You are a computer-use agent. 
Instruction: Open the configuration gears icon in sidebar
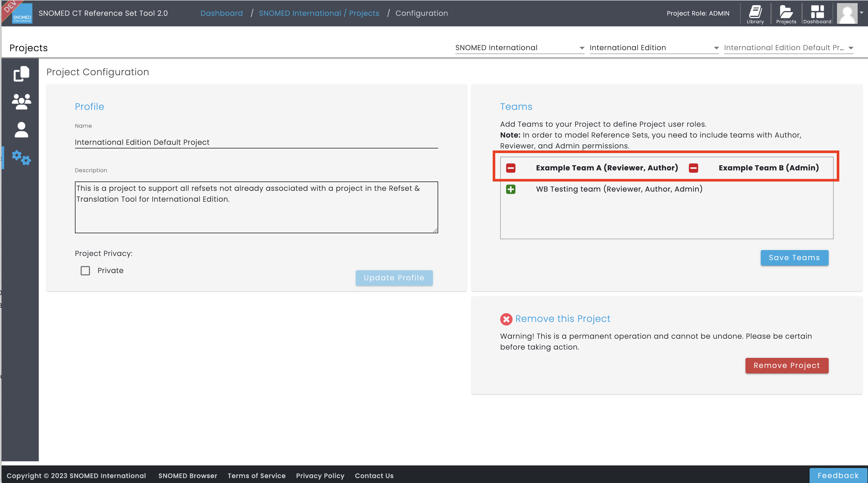pos(21,157)
